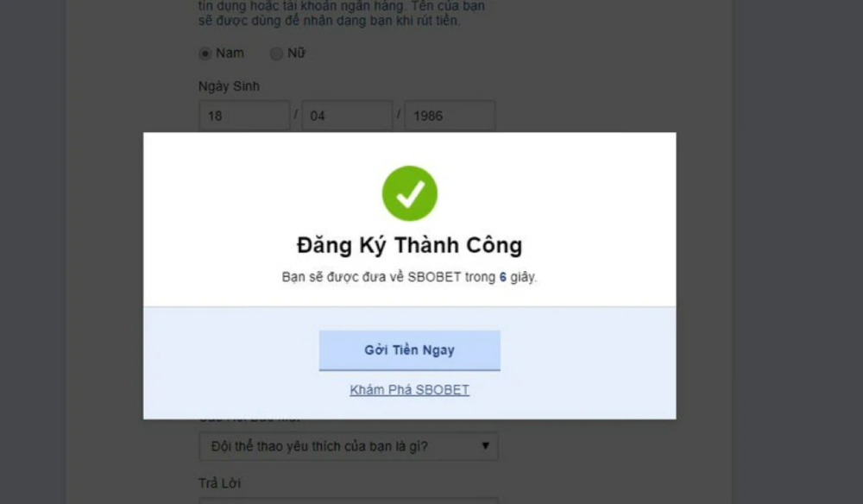
Task: Click the Nam gender label text
Action: (x=230, y=53)
